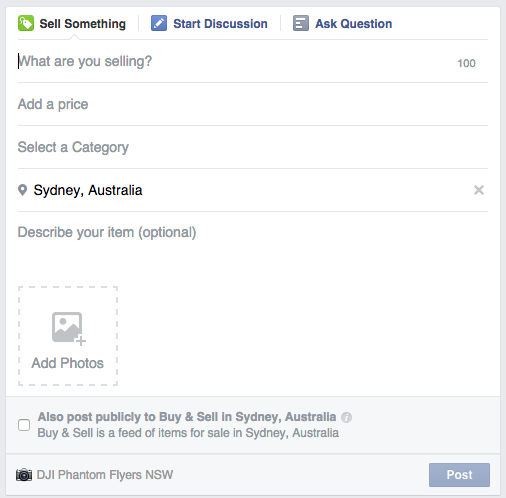Image resolution: width=506 pixels, height=498 pixels.
Task: Click the Add a price field
Action: tap(253, 104)
